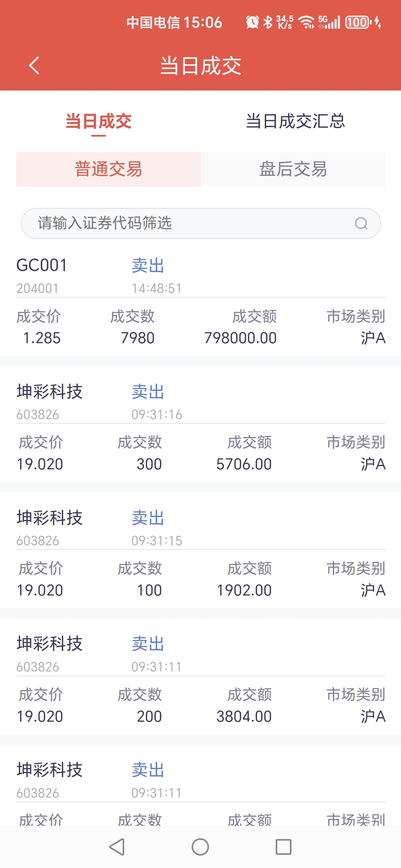401x868 pixels.
Task: Tap 卖出 label on GC001 record
Action: (x=148, y=266)
